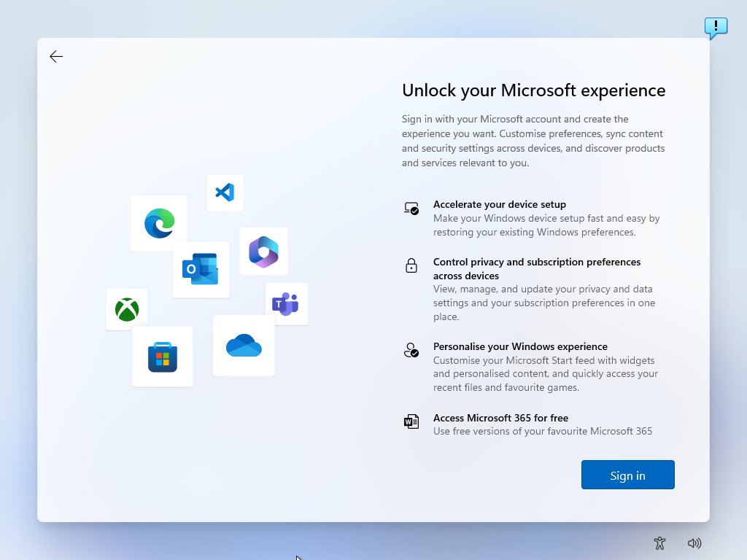Click the Microsoft Store icon
The image size is (747, 560).
162,357
